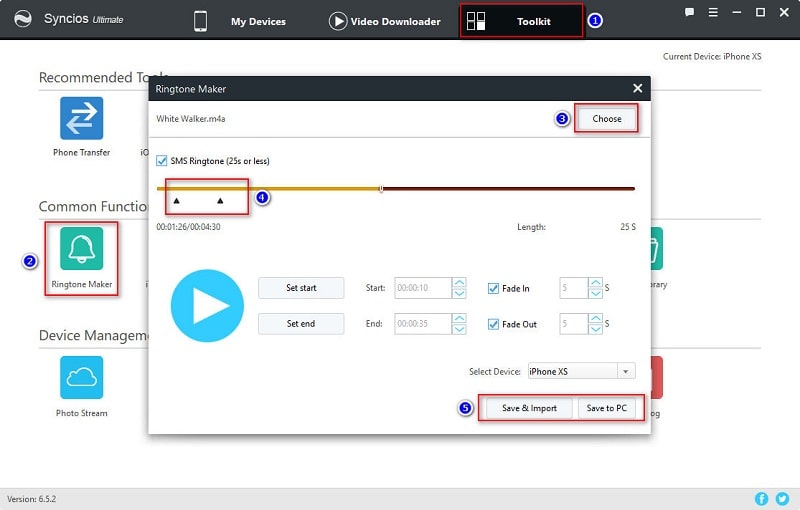Open Photo Stream cloud icon

point(81,377)
